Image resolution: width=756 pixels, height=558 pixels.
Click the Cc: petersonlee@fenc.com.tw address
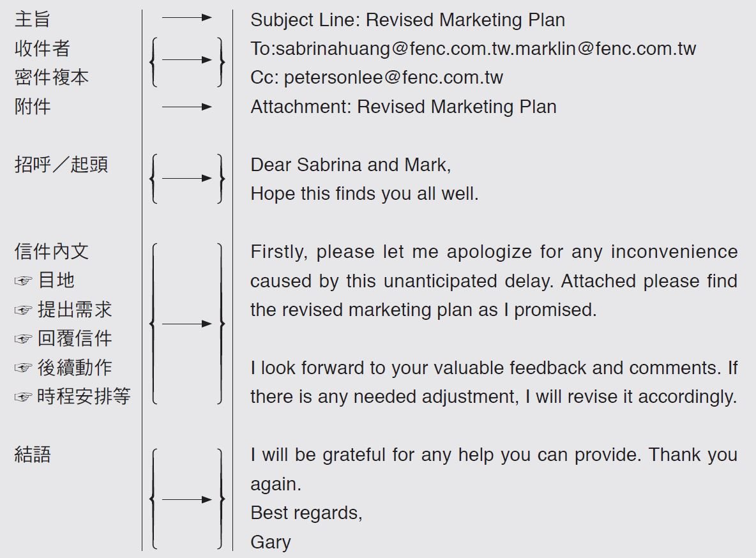[377, 78]
